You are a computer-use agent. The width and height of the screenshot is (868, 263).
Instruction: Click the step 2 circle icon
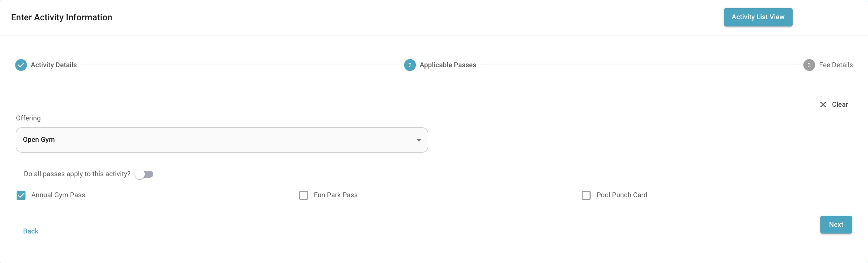[x=410, y=65]
